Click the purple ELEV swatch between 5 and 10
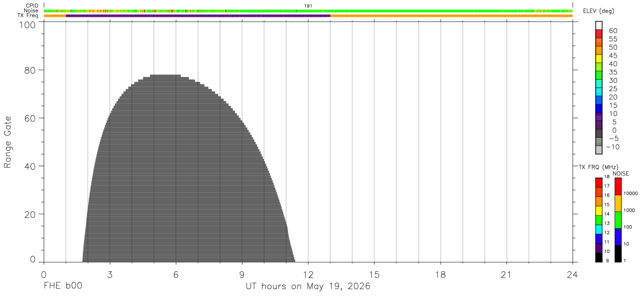644x297 pixels. 599,117
